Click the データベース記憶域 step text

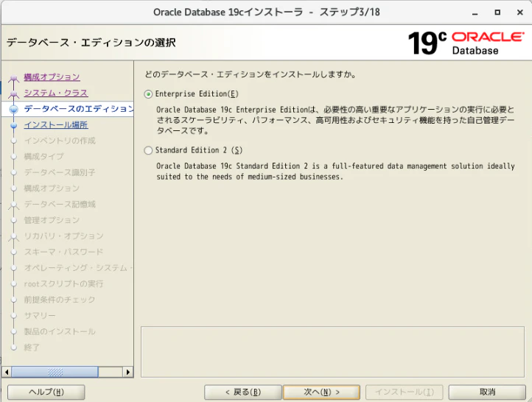pos(60,205)
